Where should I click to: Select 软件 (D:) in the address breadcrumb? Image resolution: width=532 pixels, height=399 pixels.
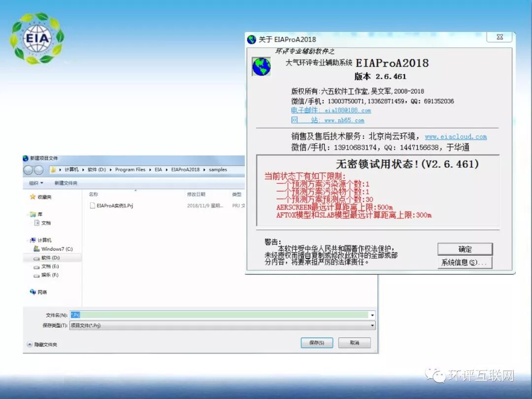pyautogui.click(x=97, y=169)
